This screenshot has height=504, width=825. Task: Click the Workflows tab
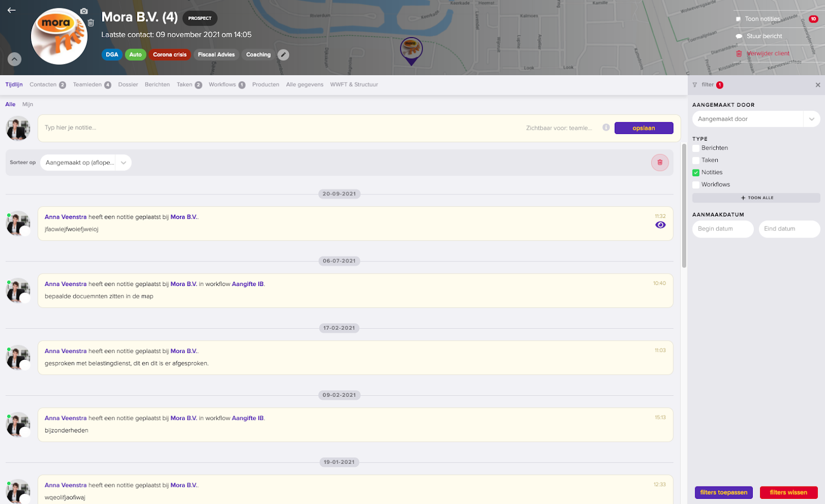coord(226,85)
